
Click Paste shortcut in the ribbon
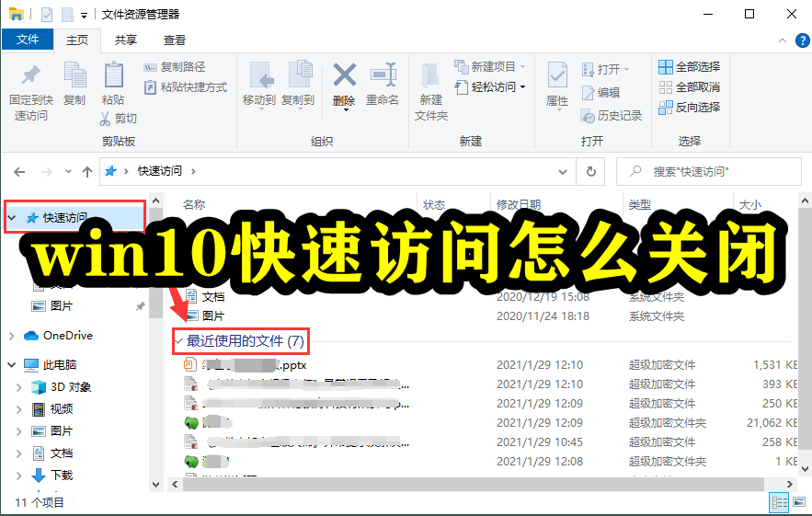click(x=186, y=87)
